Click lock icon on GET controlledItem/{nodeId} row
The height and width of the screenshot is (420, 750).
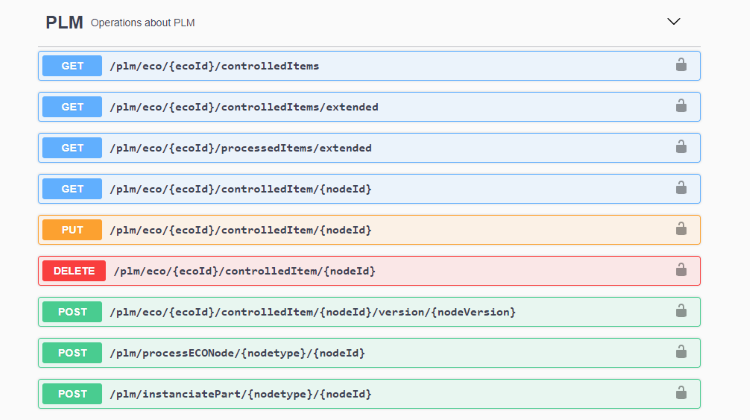click(681, 188)
